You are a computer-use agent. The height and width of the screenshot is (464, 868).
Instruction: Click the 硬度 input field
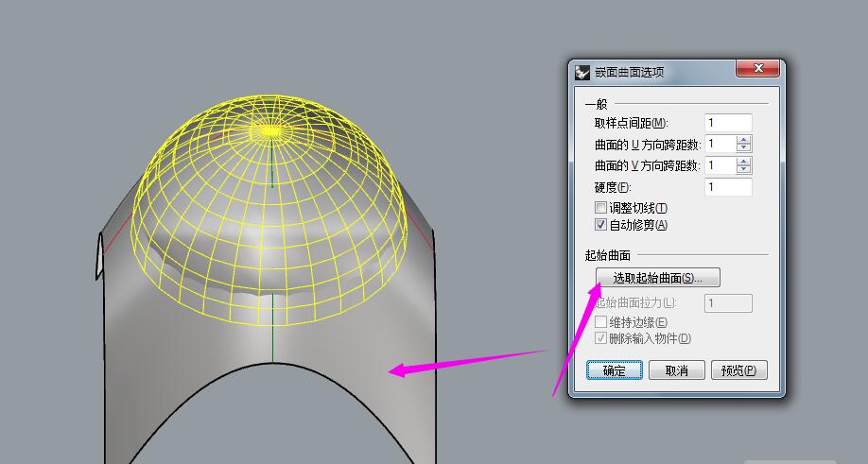[x=728, y=187]
